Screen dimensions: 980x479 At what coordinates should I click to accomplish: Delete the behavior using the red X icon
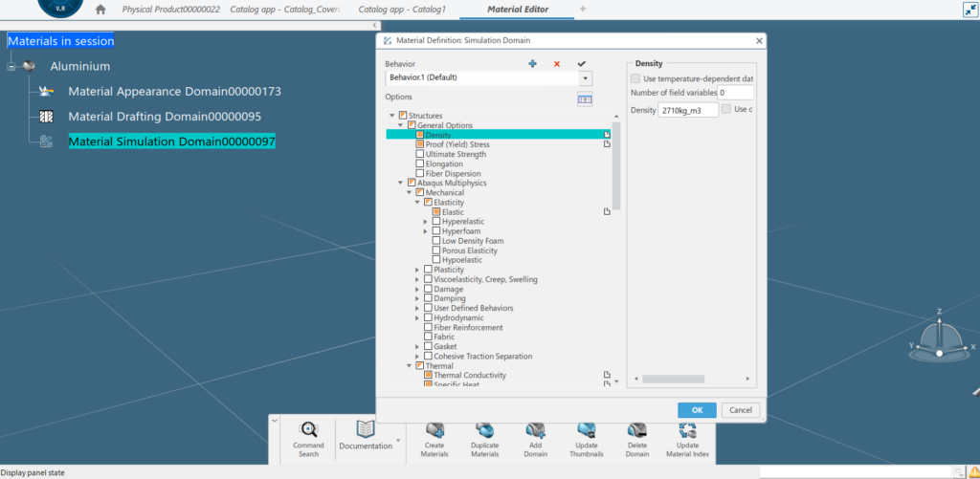(557, 64)
